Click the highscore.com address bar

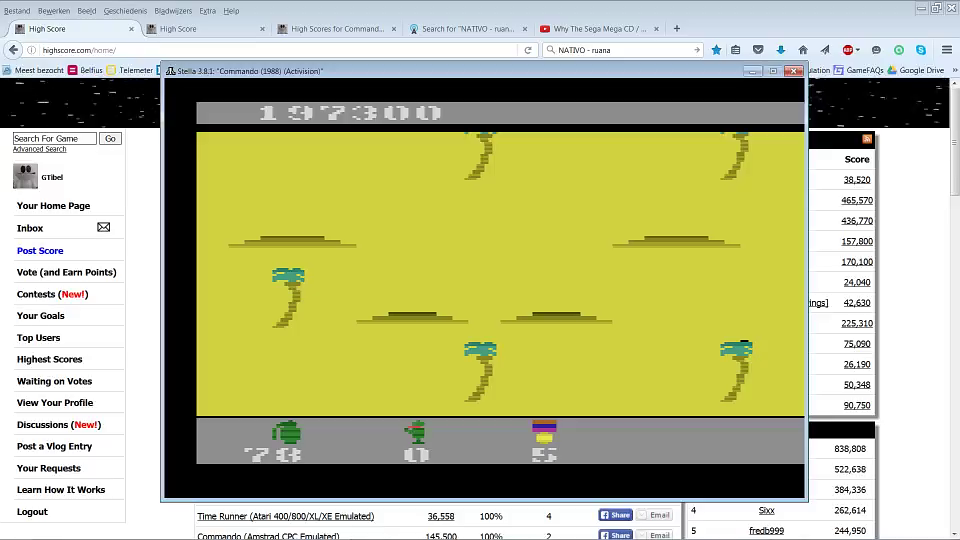point(279,50)
